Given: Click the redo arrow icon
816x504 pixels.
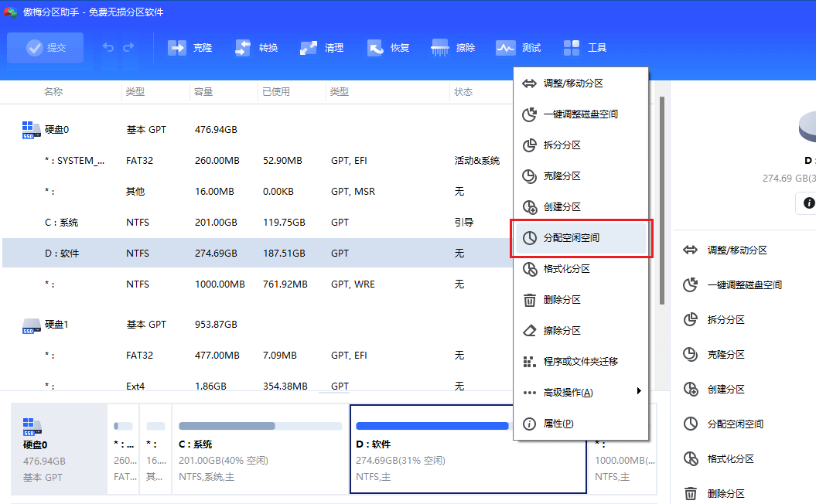Looking at the screenshot, I should pos(128,47).
